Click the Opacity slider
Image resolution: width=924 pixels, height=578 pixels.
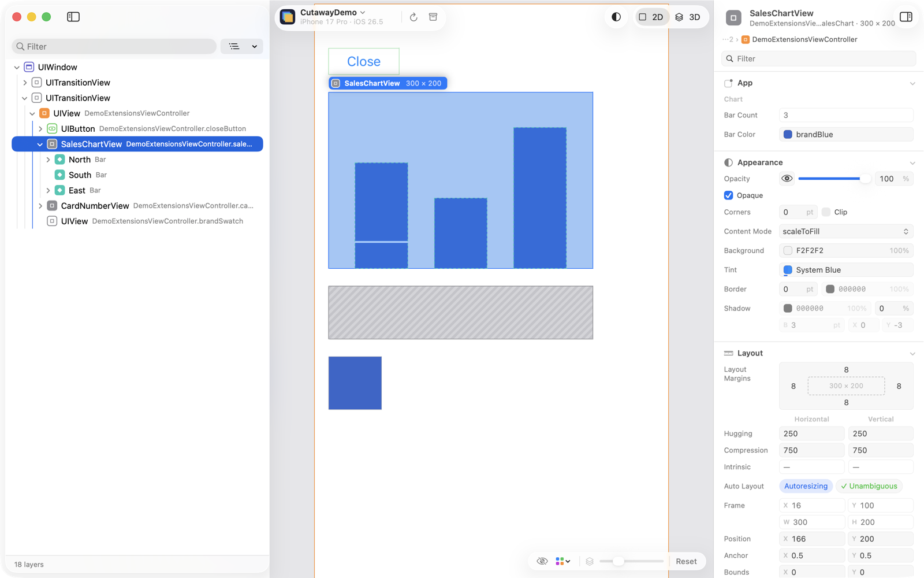point(834,179)
